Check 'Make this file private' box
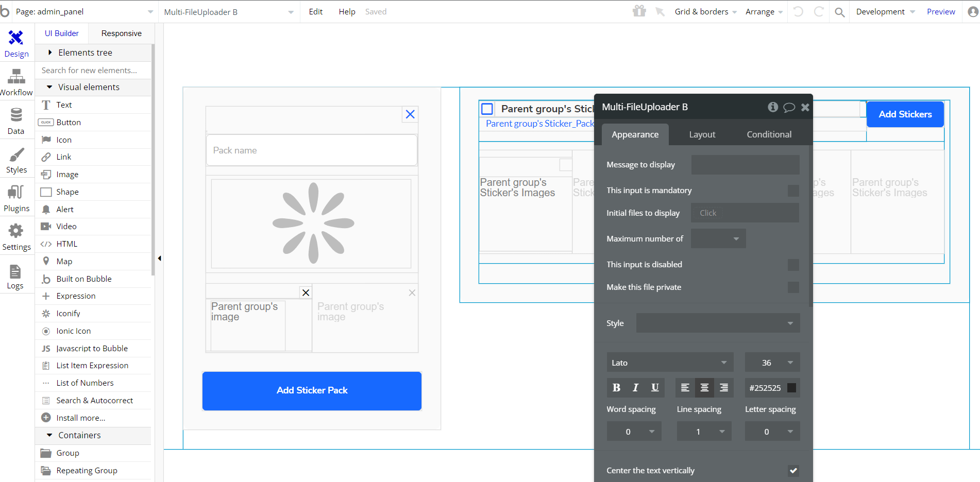Viewport: 980px width, 482px height. coord(793,287)
